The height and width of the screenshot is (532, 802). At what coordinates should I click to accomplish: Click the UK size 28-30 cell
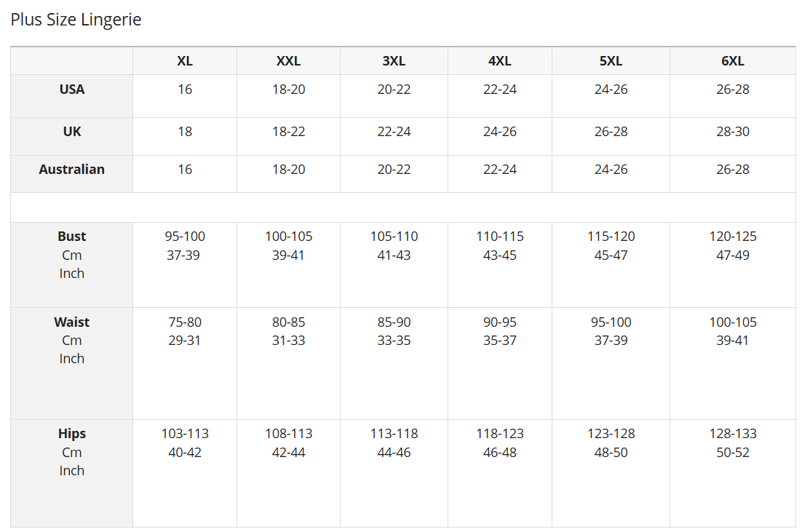tap(732, 132)
